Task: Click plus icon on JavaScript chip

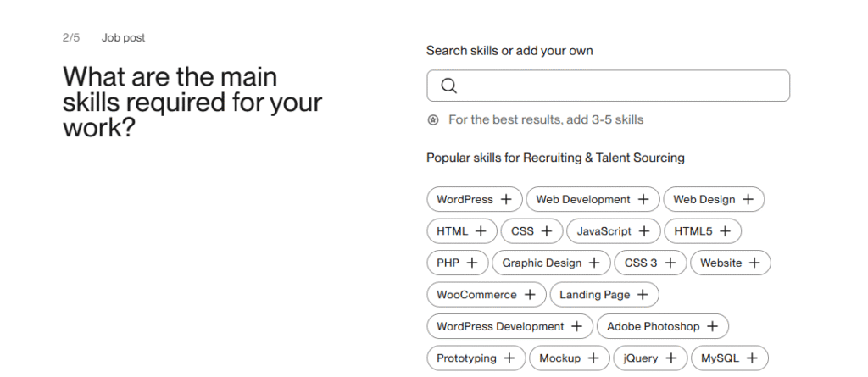Action: pos(644,231)
